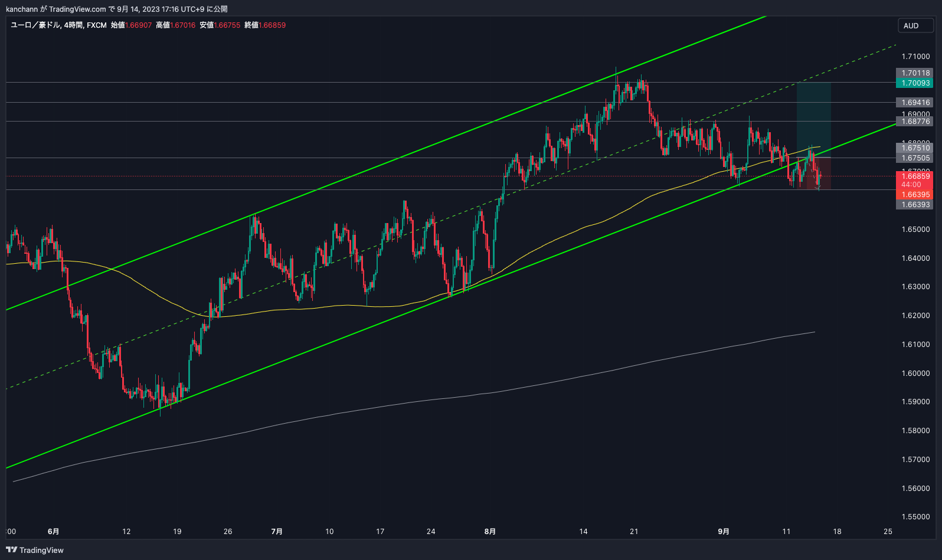Screen dimensions: 942x560
Task: Click the 8月 date on time axis
Action: [x=490, y=532]
